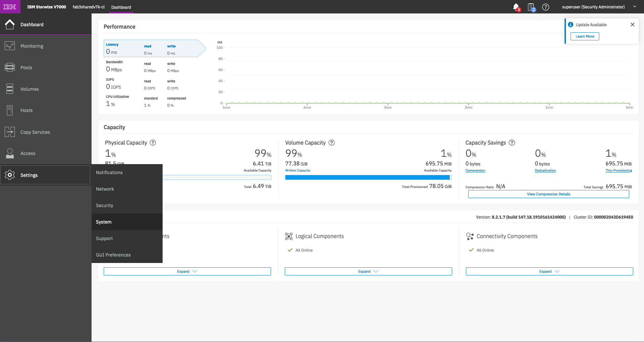This screenshot has height=342, width=644.
Task: Open the Thin-Provisioning link
Action: (618, 170)
